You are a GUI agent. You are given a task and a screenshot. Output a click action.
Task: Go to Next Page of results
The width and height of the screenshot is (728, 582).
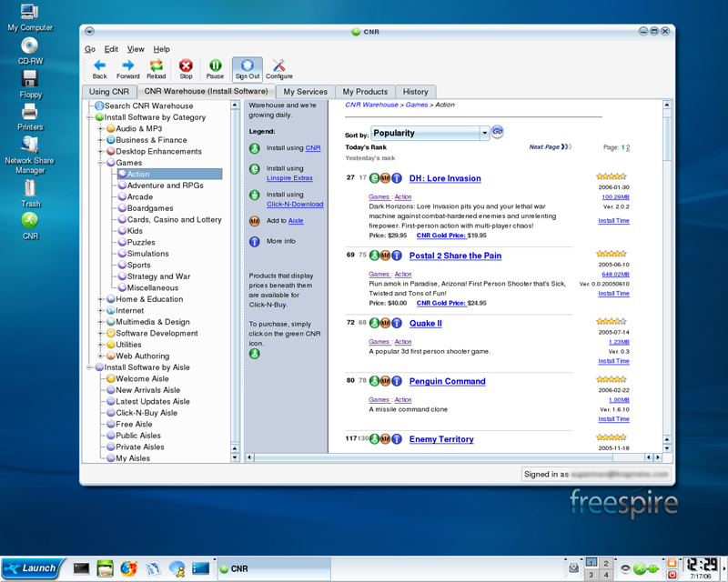(x=550, y=146)
